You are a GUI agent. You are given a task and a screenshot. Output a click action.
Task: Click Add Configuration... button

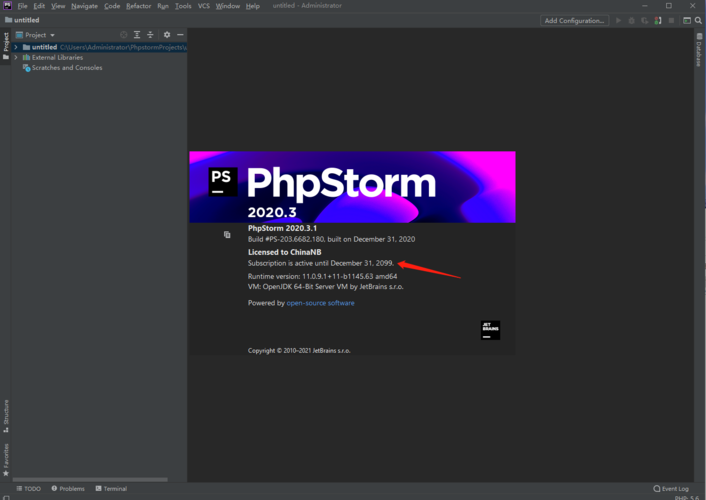point(575,21)
